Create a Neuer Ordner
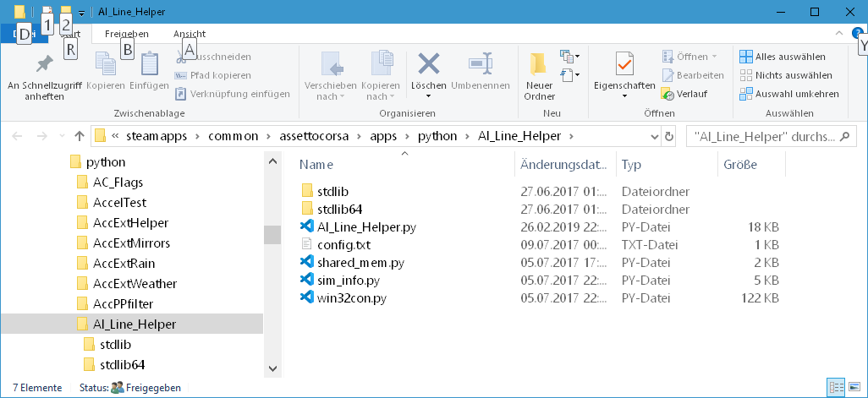 (540, 76)
